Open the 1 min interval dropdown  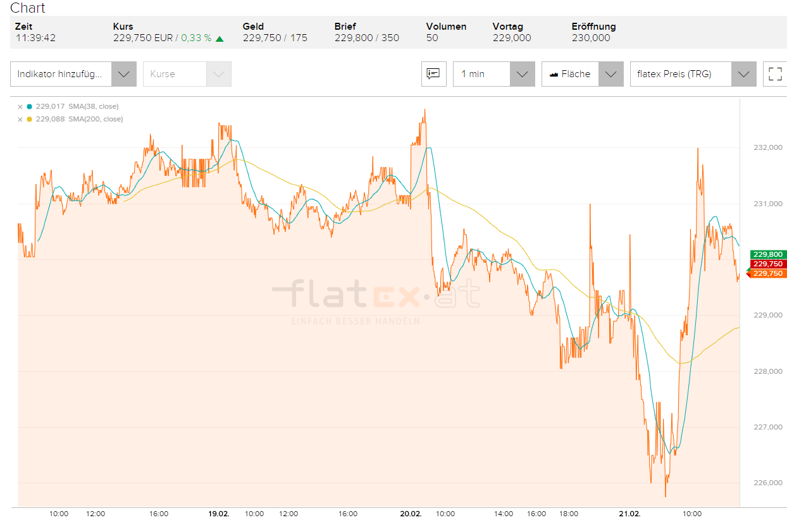pyautogui.click(x=521, y=74)
